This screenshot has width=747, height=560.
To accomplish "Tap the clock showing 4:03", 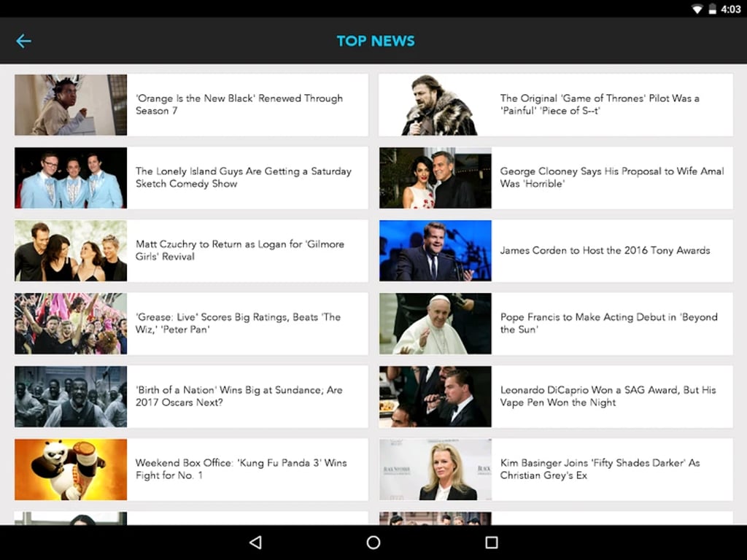I will (x=732, y=9).
